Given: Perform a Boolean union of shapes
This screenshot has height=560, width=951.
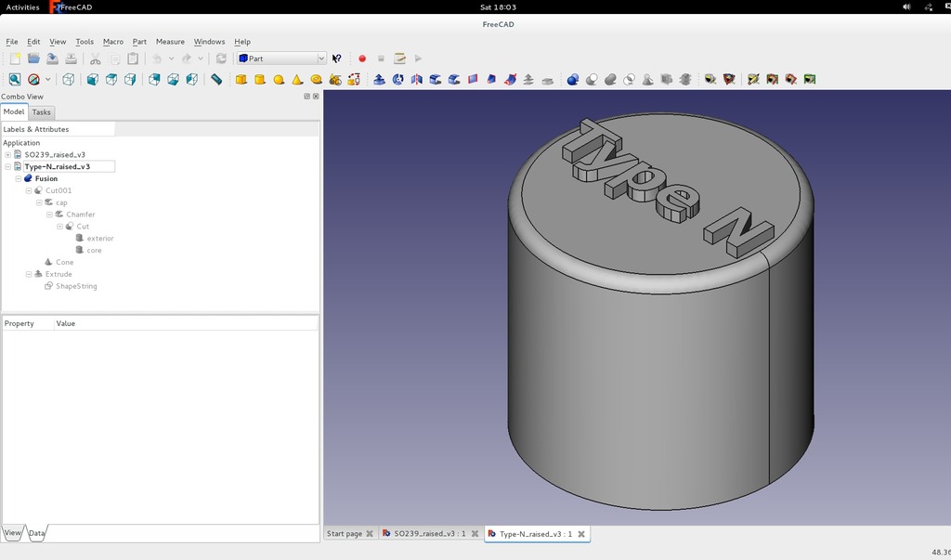Looking at the screenshot, I should tap(609, 79).
